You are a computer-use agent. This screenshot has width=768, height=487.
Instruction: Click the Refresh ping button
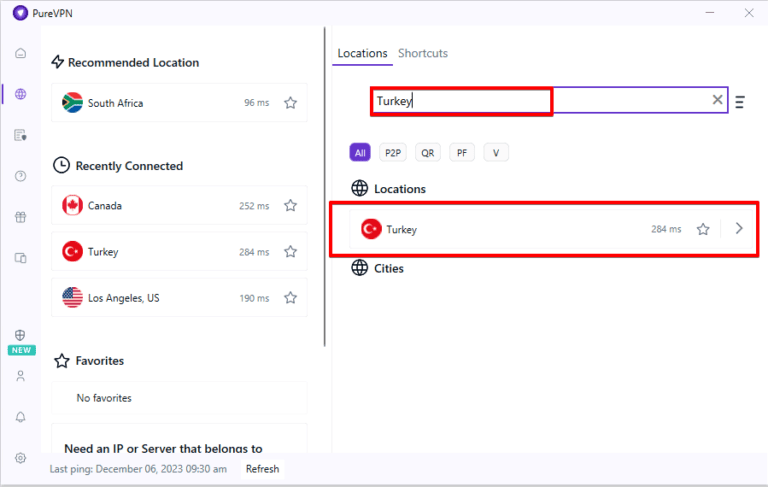coord(263,469)
